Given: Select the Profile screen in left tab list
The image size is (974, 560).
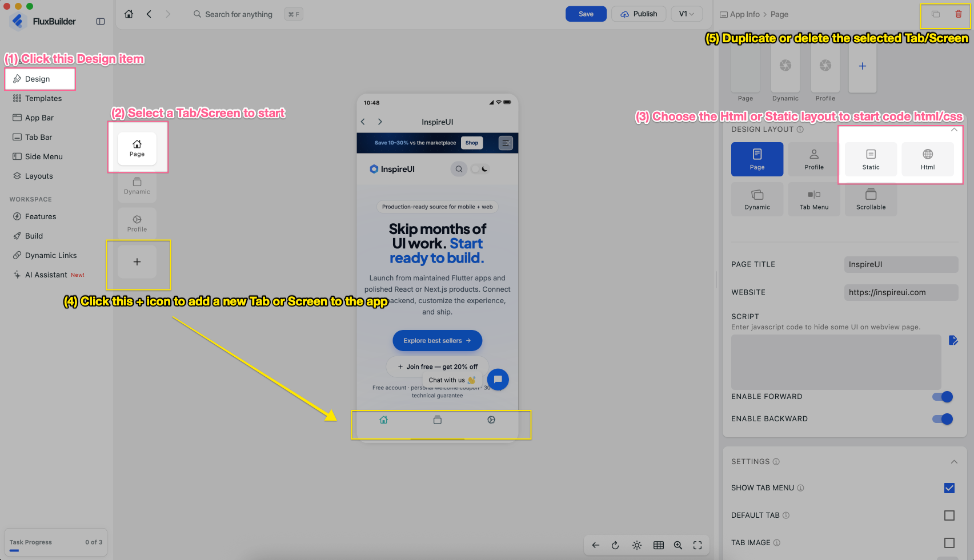Looking at the screenshot, I should click(137, 224).
